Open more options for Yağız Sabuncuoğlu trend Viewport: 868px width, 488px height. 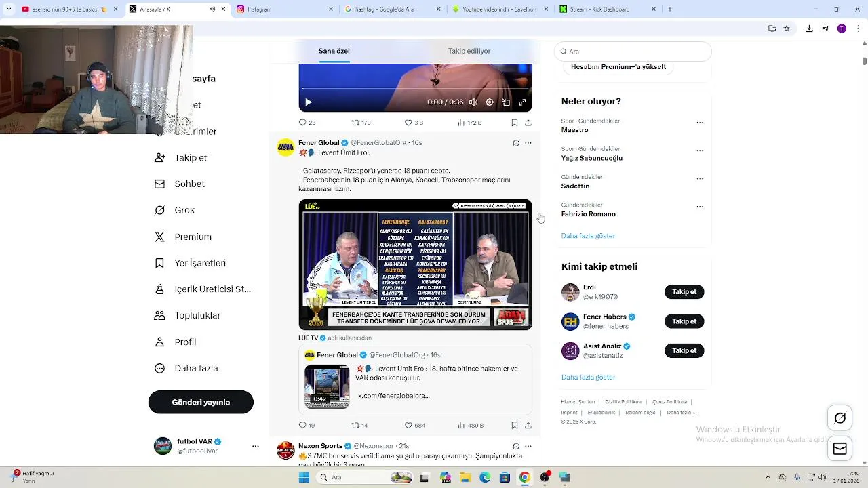(x=700, y=150)
